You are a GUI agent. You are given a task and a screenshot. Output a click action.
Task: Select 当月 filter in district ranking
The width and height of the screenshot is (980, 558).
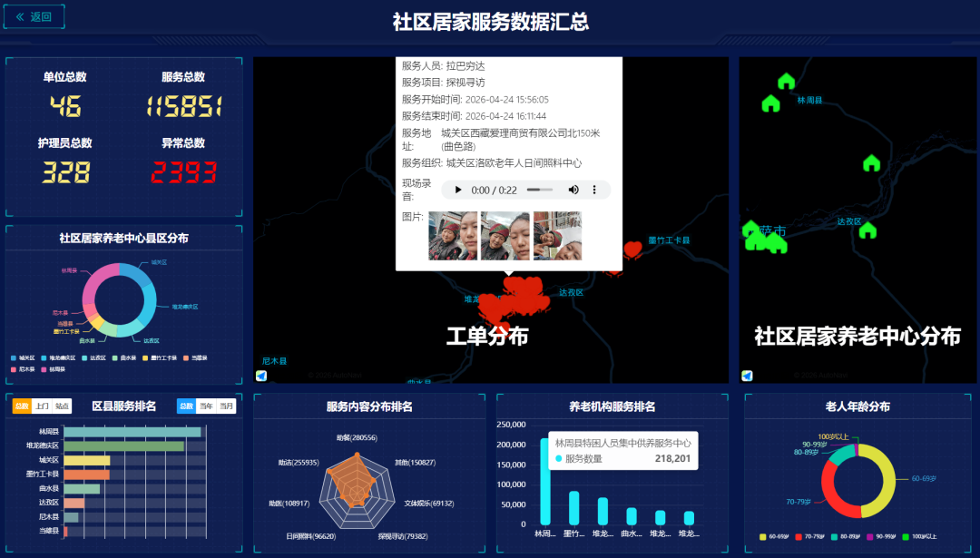coord(226,406)
